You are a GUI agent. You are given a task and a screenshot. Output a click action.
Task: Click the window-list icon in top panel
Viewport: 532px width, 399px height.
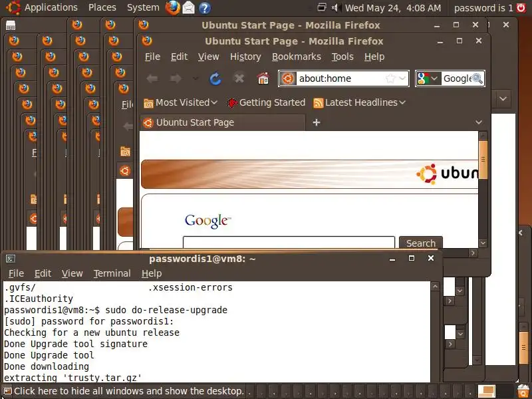coord(322,7)
